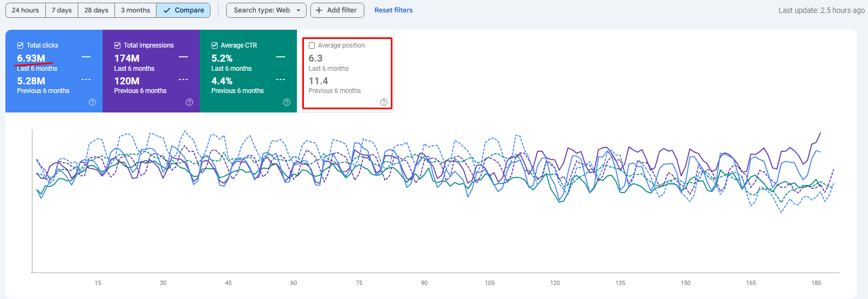Click the Reset filters link
The height and width of the screenshot is (299, 868).
[x=394, y=10]
